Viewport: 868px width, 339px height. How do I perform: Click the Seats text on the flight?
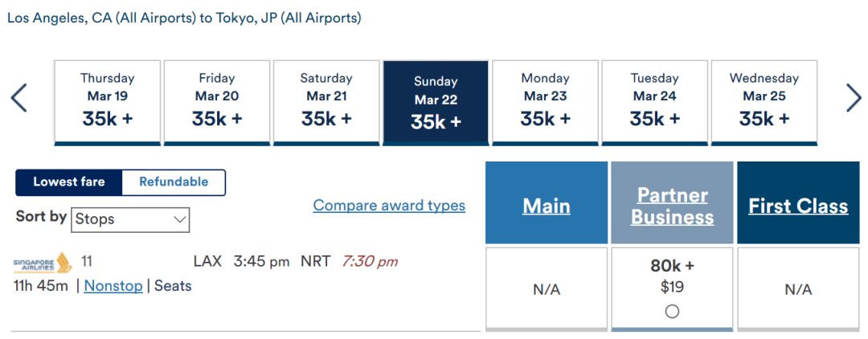pos(173,286)
